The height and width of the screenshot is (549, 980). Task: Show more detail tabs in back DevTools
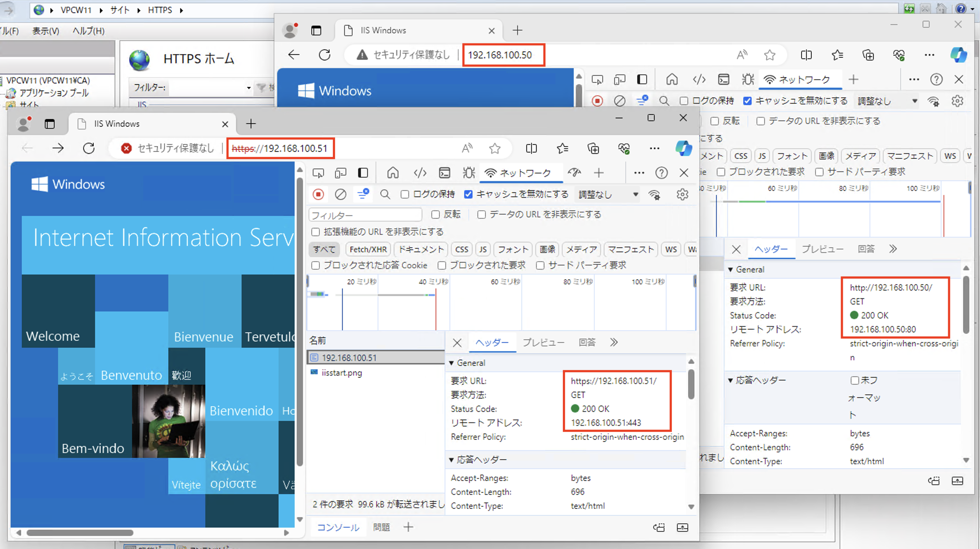(893, 249)
